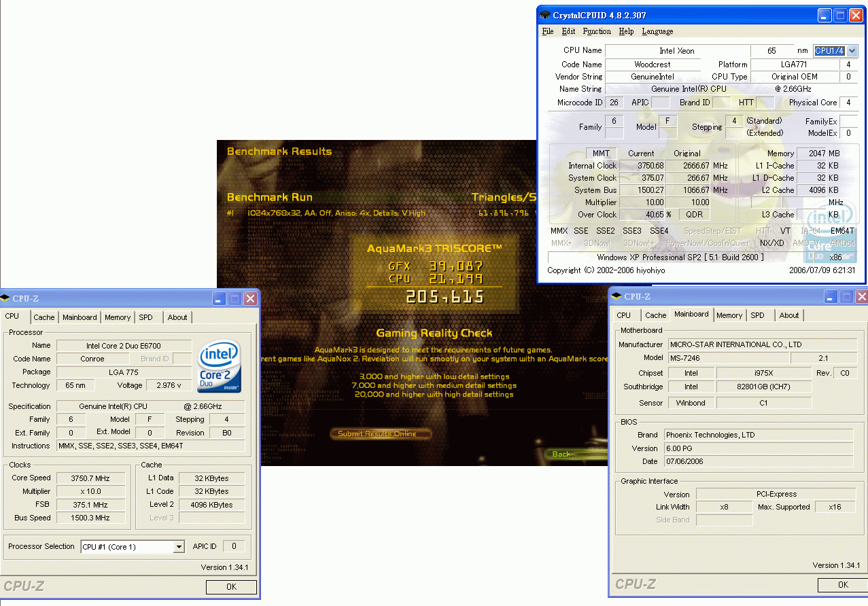Switch to Mainboard tab in left CPU-Z window
Screen dimensions: 868x606
coord(80,317)
